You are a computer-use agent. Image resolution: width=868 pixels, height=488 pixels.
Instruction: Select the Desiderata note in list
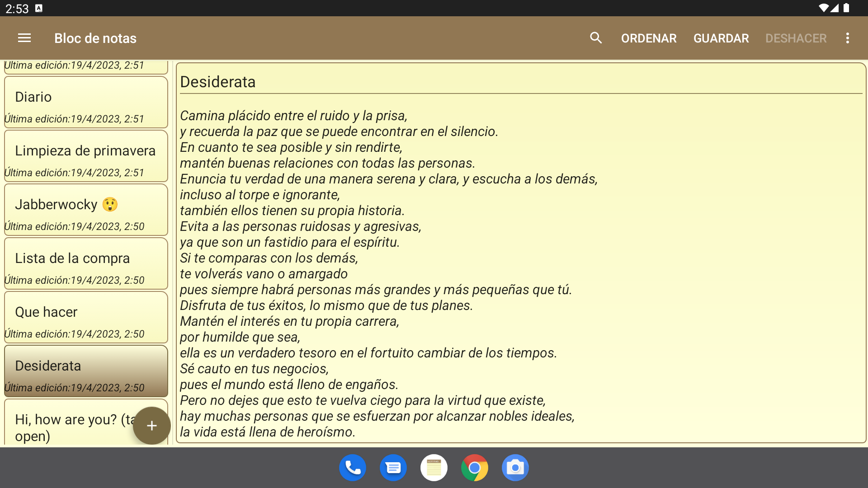(x=86, y=371)
